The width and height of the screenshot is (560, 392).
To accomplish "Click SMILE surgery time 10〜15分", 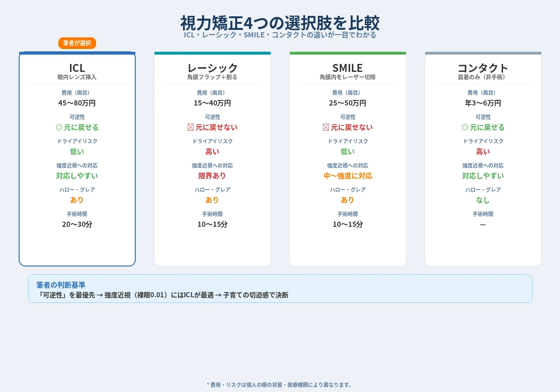I will pos(348,224).
